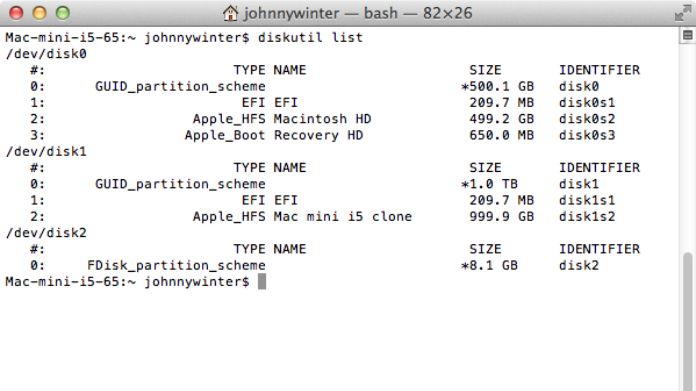Click the 'disk1s1' identifier
The height and width of the screenshot is (391, 696).
click(x=587, y=200)
